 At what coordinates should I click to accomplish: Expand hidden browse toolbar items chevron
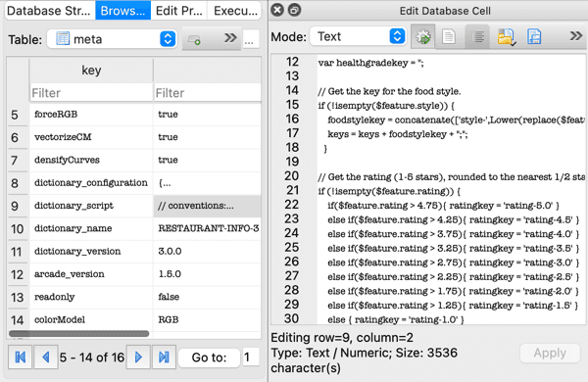point(230,38)
